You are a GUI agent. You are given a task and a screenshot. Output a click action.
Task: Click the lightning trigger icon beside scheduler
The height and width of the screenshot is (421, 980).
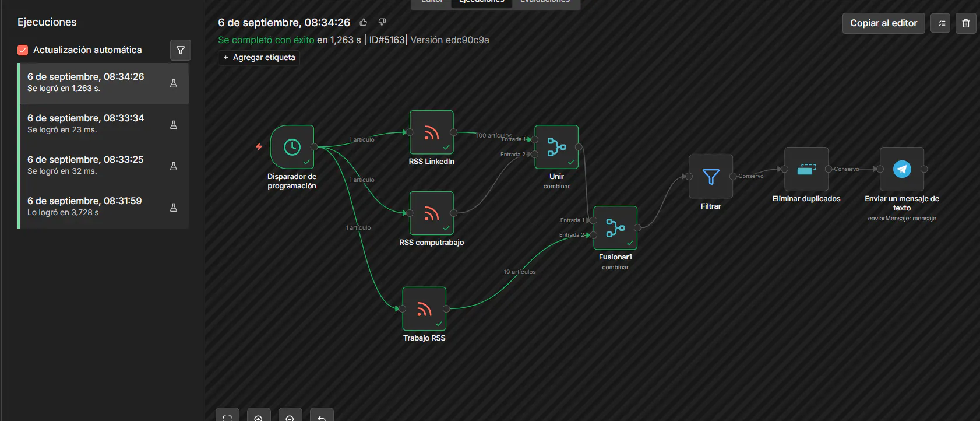[x=259, y=147]
